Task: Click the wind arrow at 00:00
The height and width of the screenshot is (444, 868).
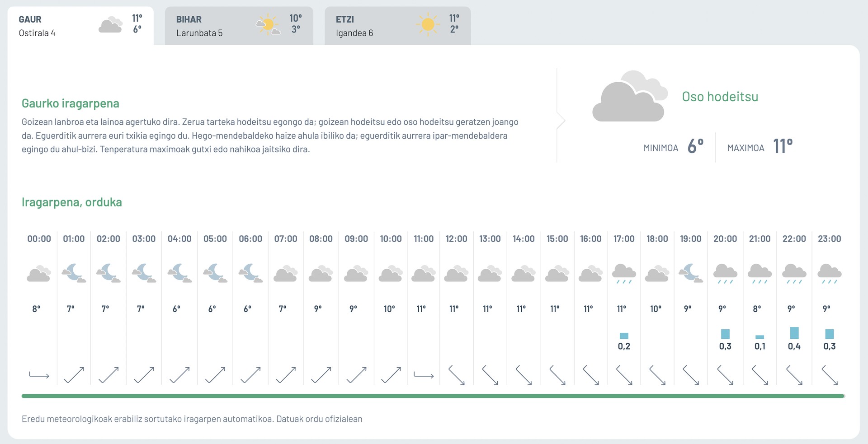Action: (x=39, y=375)
